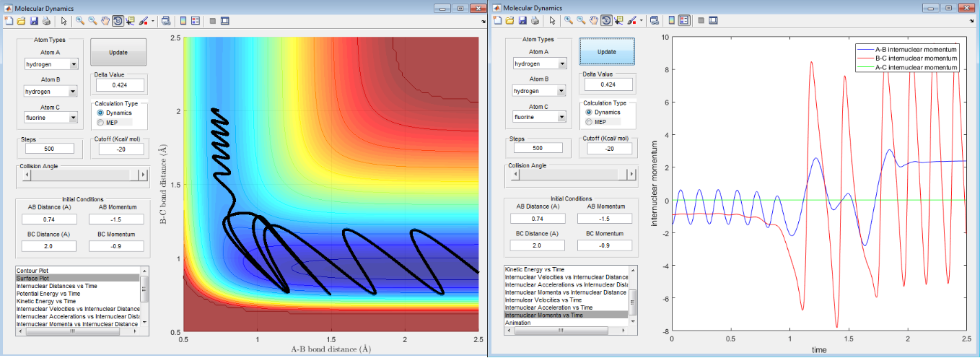Select MEP calculation type in left window
This screenshot has width=980, height=358.
click(x=100, y=123)
